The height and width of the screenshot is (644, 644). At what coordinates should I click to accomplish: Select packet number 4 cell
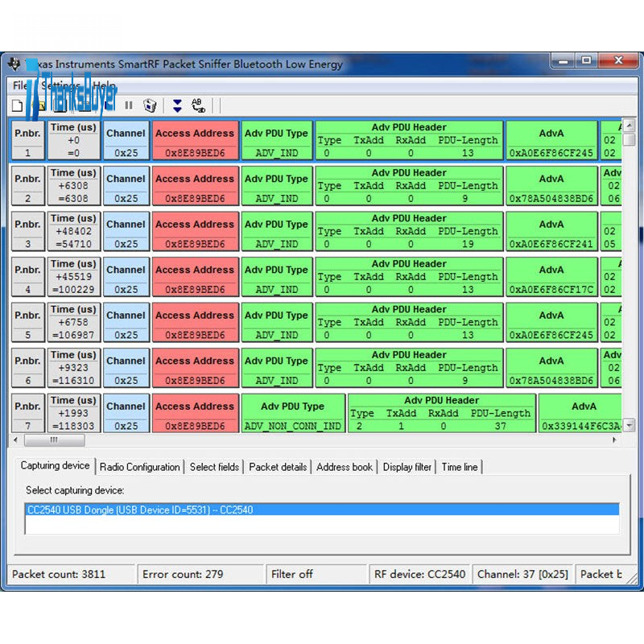pos(27,276)
